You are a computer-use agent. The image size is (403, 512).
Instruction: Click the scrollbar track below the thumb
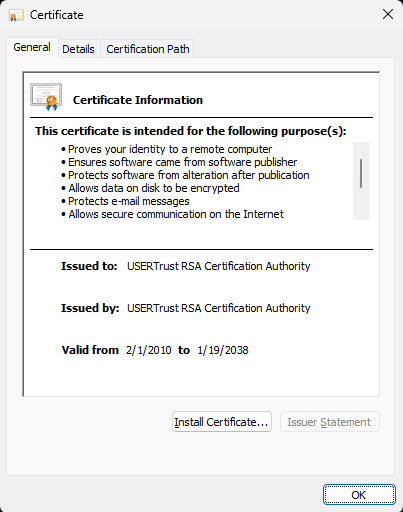point(361,204)
